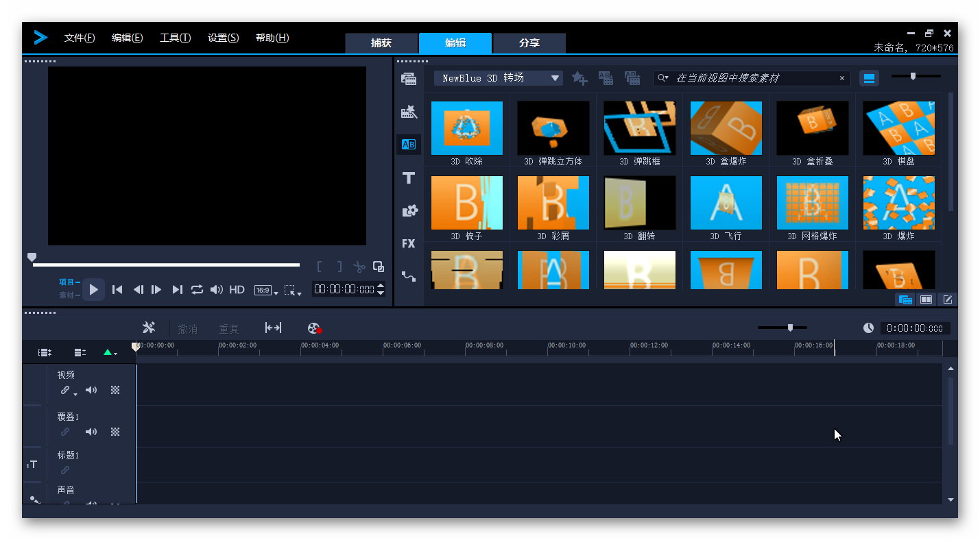Open the NewBlue 3D 转场 category dropdown
This screenshot has width=980, height=540.
(499, 78)
